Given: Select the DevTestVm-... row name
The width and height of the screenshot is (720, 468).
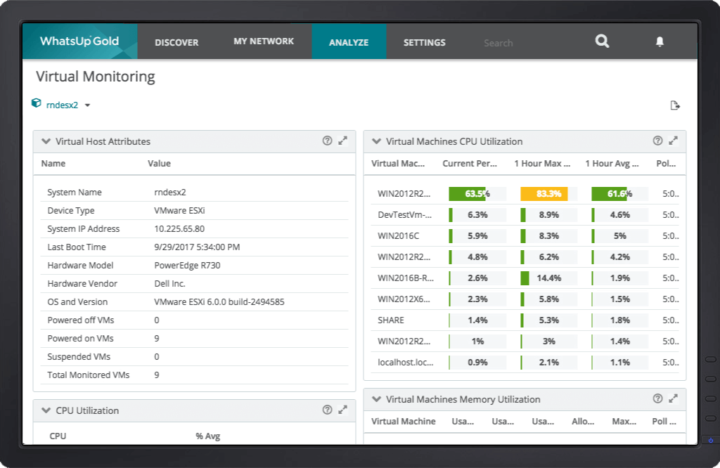Looking at the screenshot, I should coord(405,214).
